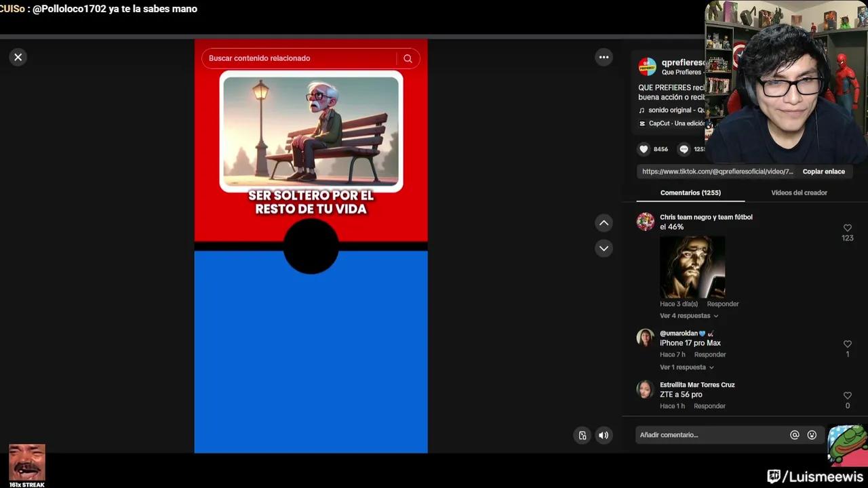Go to next video with down chevron
Viewport: 868px width, 488px height.
pos(604,248)
